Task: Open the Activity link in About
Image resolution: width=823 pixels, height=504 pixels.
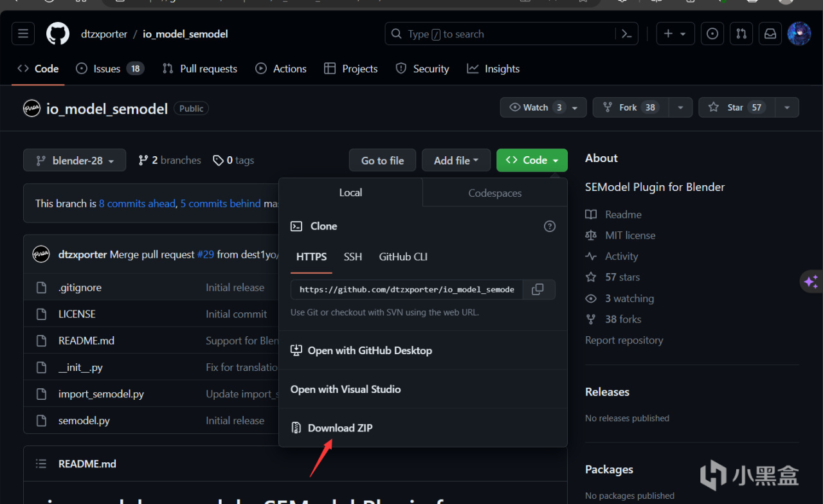Action: coord(611,256)
